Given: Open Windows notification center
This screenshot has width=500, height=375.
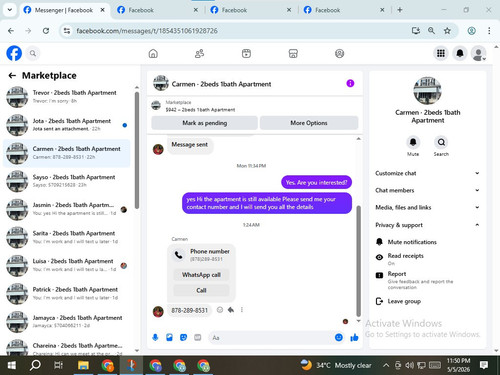Looking at the screenshot, I should [484, 365].
